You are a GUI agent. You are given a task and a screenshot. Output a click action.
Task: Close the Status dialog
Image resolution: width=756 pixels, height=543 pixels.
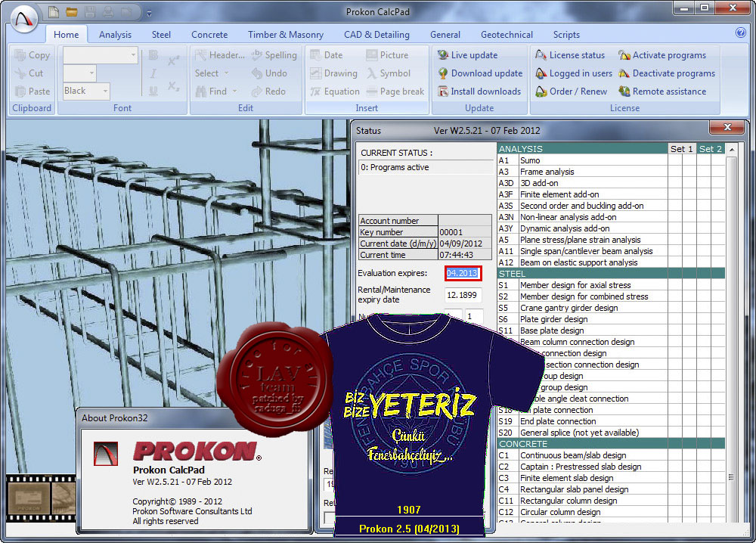727,127
